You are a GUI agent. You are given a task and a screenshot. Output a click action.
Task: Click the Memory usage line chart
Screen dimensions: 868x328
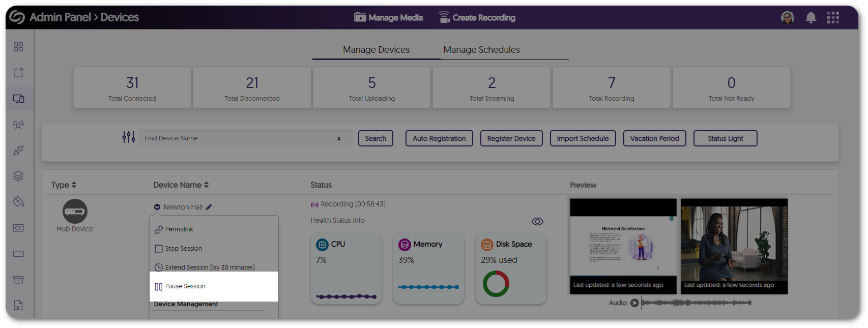click(x=429, y=287)
